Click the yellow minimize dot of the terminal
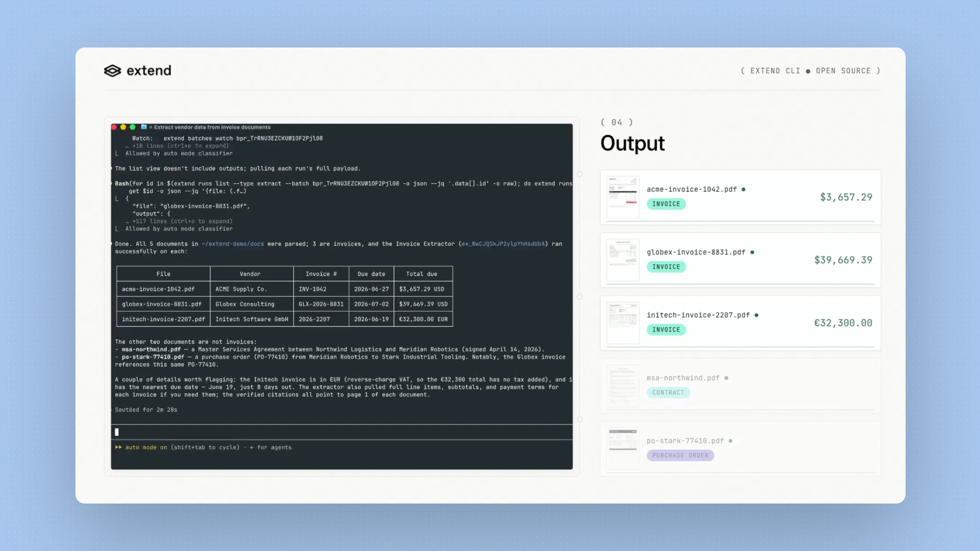 123,127
